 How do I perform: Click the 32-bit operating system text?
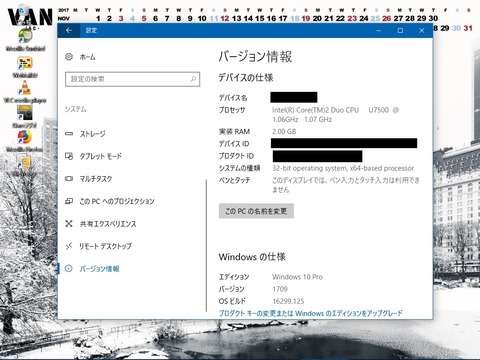(343, 168)
